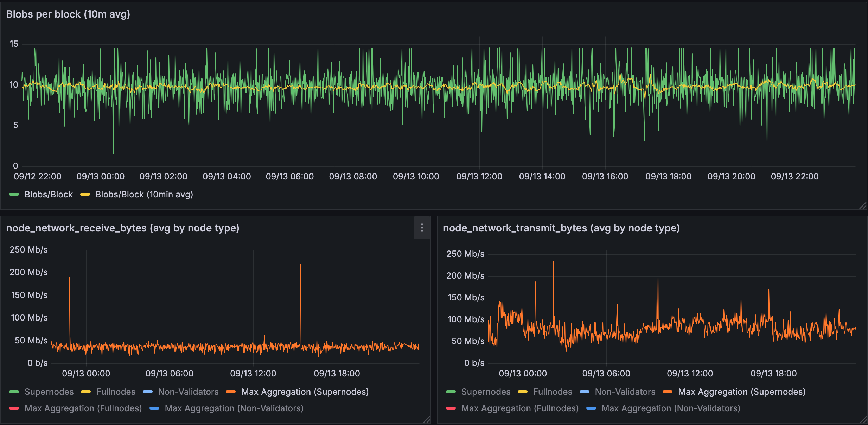Toggle Blobs/Block (10min avg) legend entry
Screen dimensions: 868x425
click(145, 194)
